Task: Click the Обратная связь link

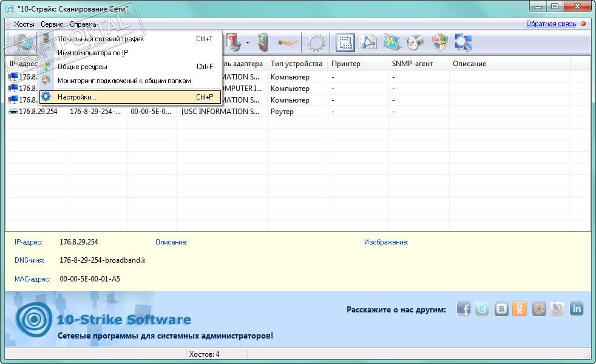Action: pos(550,24)
